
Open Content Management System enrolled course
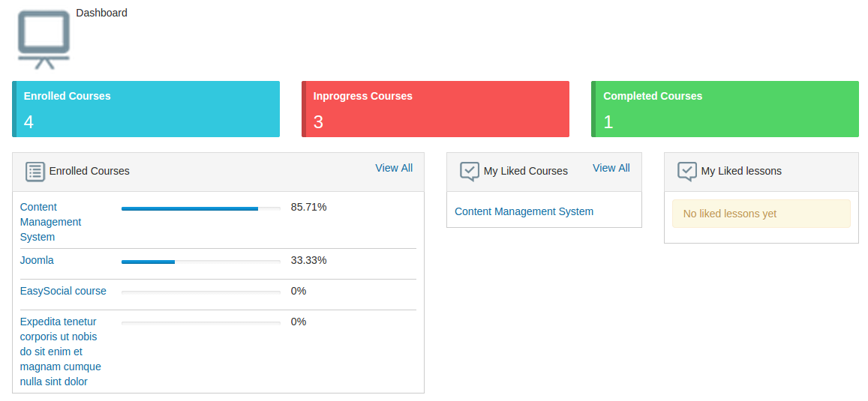coord(50,222)
